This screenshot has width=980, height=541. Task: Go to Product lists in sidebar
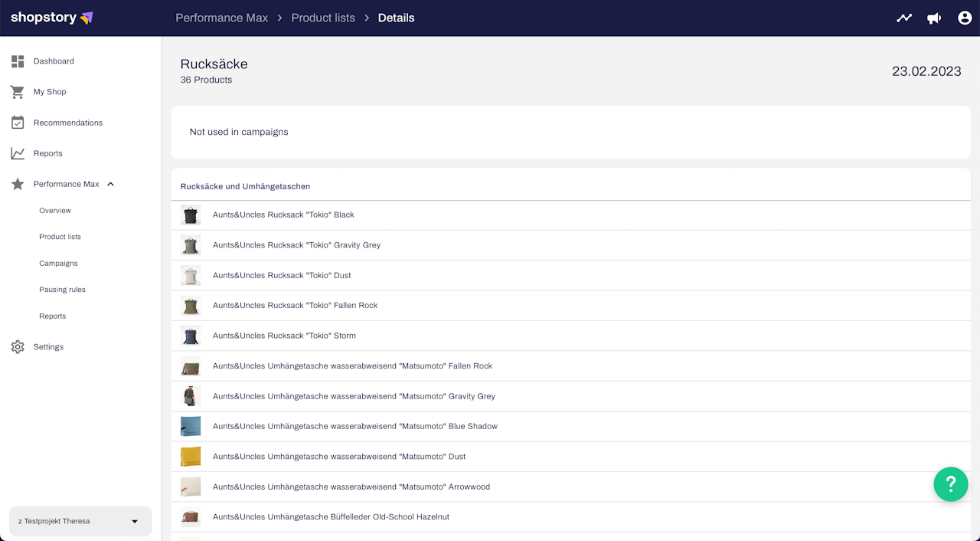tap(60, 237)
